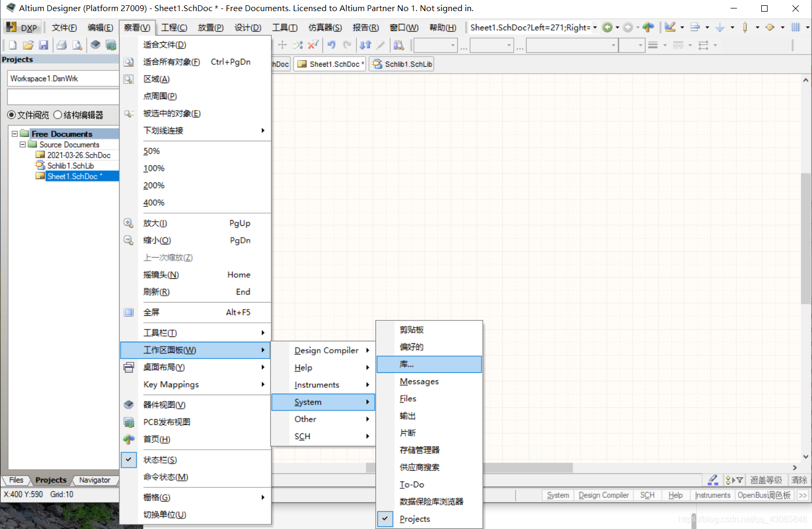Switch to the Schlib1.SchLib document tab
The width and height of the screenshot is (812, 529).
pyautogui.click(x=402, y=64)
